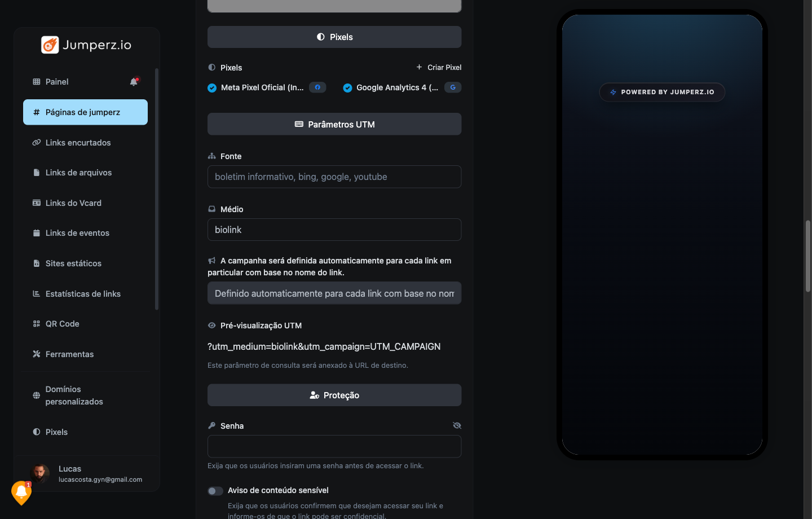Toggle password visibility eye icon
This screenshot has height=519, width=812.
click(457, 425)
